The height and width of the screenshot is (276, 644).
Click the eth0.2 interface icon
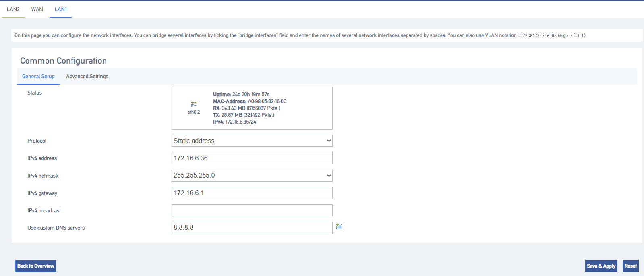194,104
